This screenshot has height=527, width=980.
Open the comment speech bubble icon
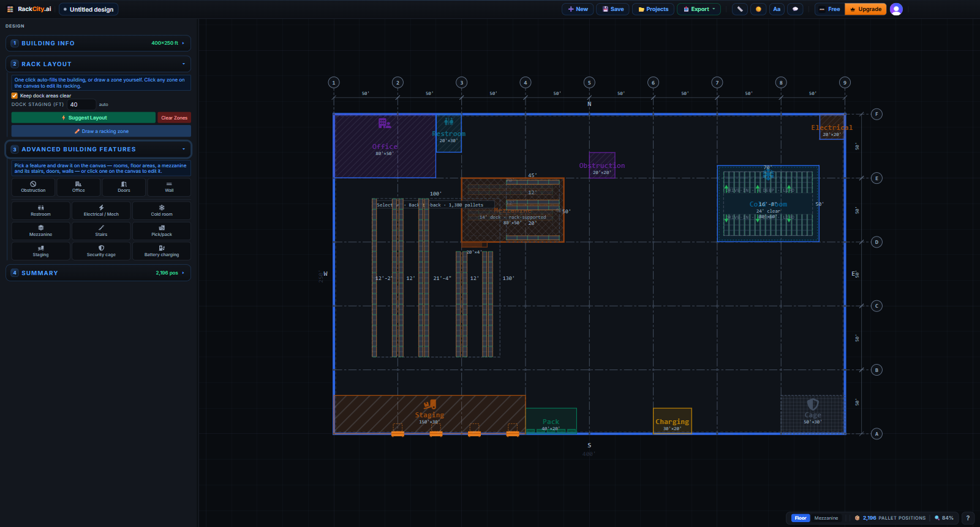pos(795,9)
